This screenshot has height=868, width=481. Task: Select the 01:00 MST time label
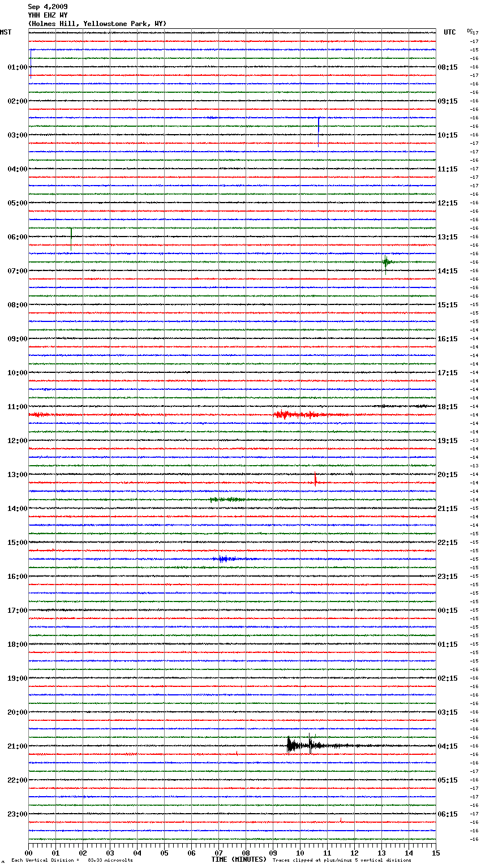point(18,67)
